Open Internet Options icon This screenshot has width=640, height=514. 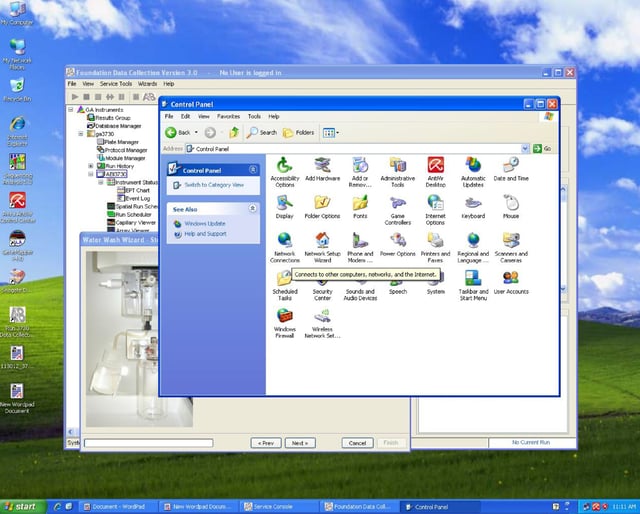click(436, 210)
